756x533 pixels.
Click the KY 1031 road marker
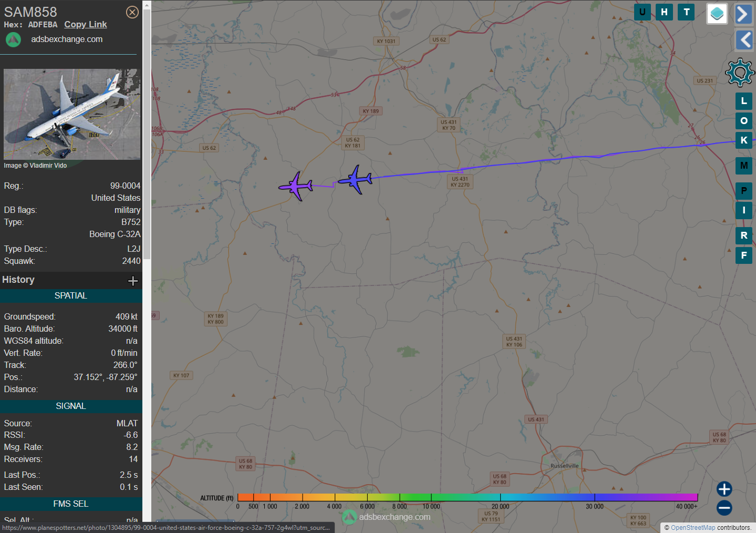386,42
